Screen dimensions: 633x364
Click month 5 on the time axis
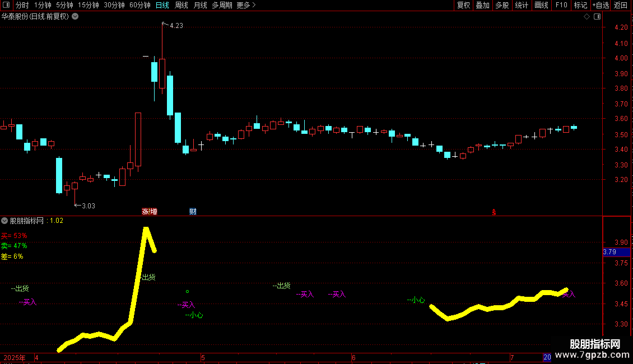coord(203,357)
